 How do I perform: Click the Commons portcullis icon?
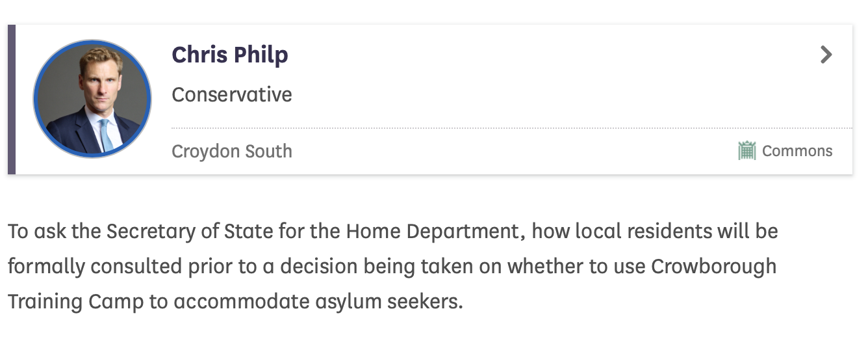[x=747, y=151]
